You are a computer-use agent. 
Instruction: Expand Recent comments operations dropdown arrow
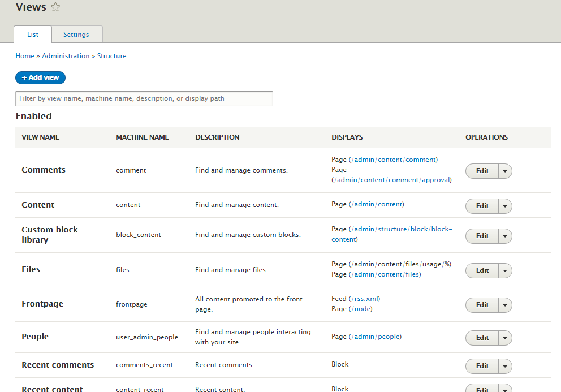click(x=505, y=366)
